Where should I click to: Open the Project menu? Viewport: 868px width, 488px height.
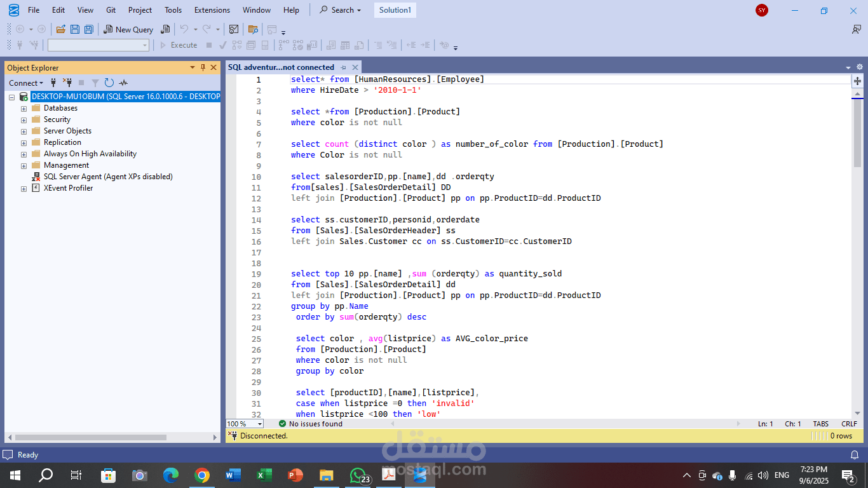pos(140,10)
